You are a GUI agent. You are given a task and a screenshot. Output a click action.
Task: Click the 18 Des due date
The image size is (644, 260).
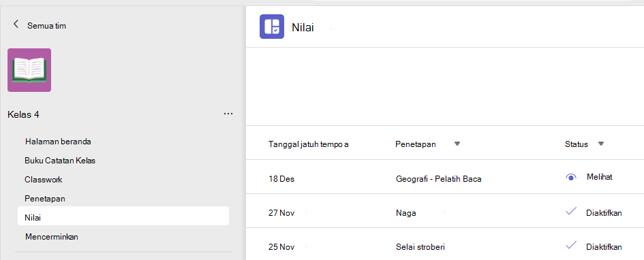click(x=281, y=179)
